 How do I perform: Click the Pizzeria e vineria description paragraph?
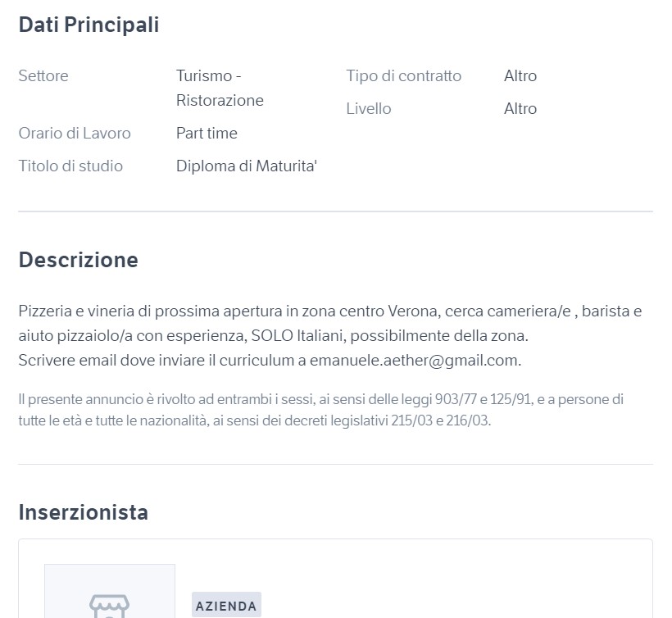[x=330, y=335]
